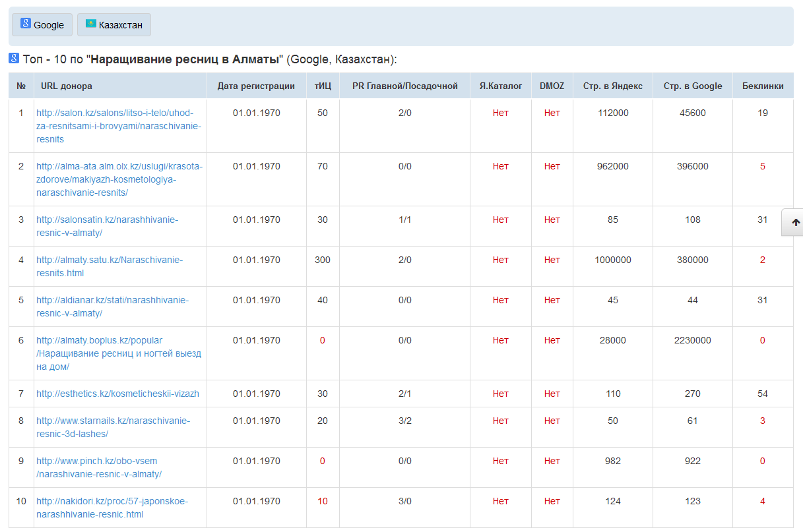Visit the almaty.satu.kz Naraschivanie link

coord(109,266)
